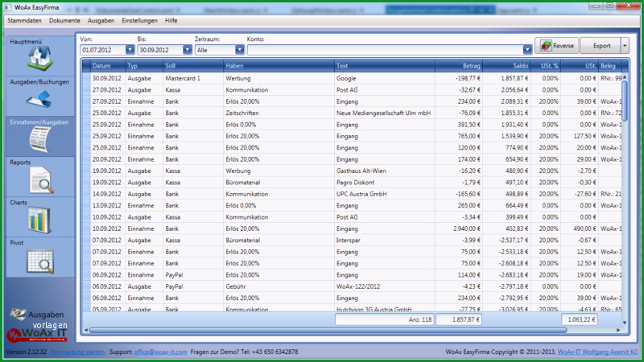The image size is (644, 362).
Task: Click the Export button
Action: click(x=601, y=46)
